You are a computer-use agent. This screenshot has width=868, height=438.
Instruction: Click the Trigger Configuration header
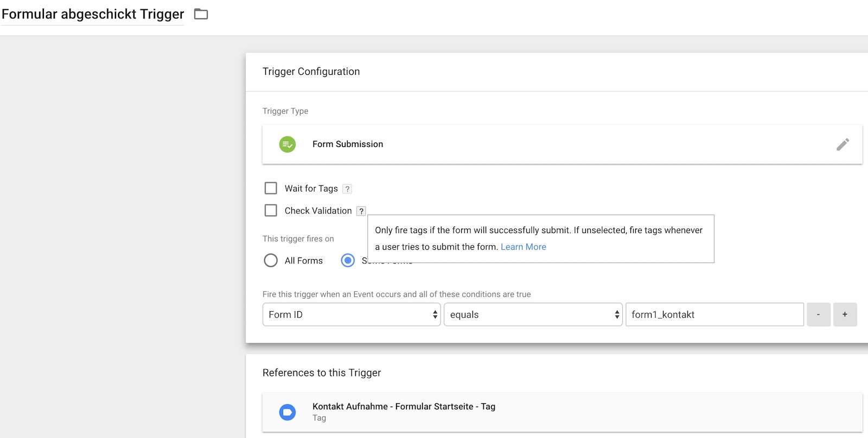[x=311, y=72]
